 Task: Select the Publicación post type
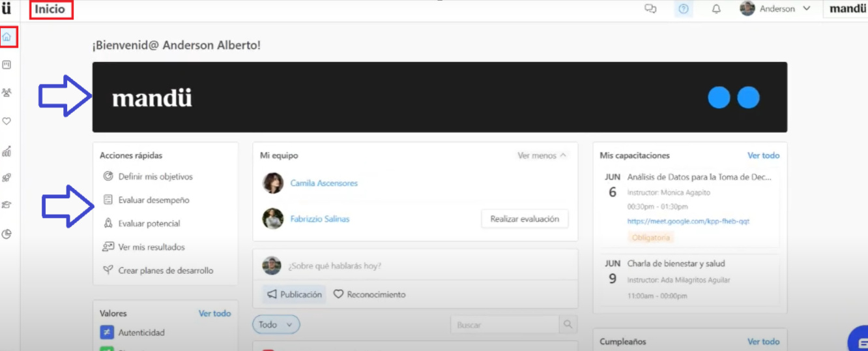click(294, 294)
